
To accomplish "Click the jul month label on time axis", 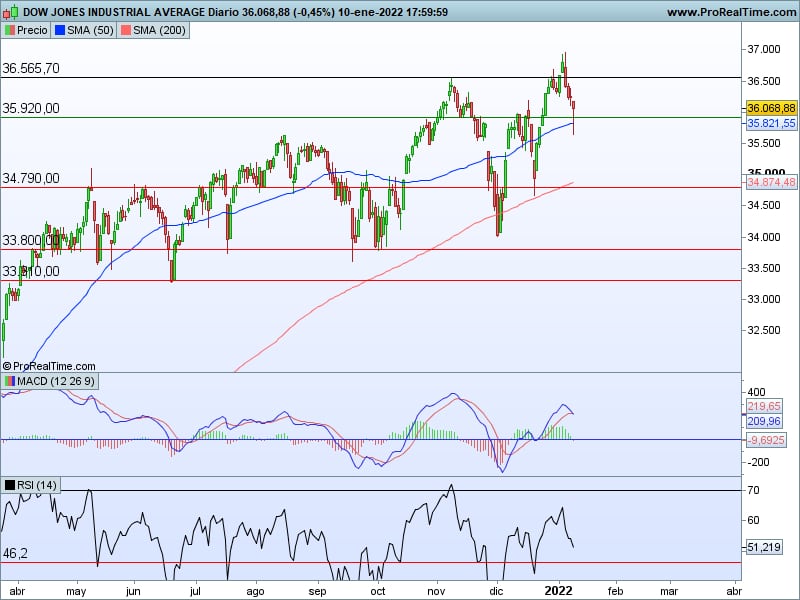I will (x=195, y=591).
